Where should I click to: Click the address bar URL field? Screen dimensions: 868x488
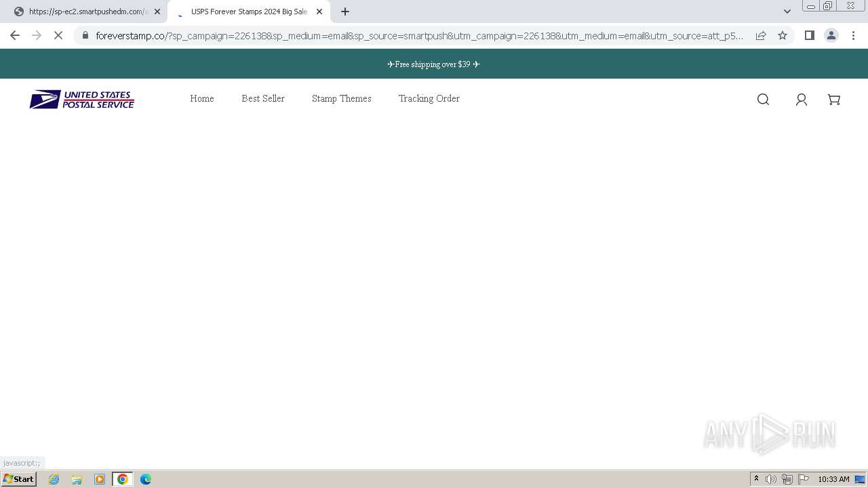point(419,35)
